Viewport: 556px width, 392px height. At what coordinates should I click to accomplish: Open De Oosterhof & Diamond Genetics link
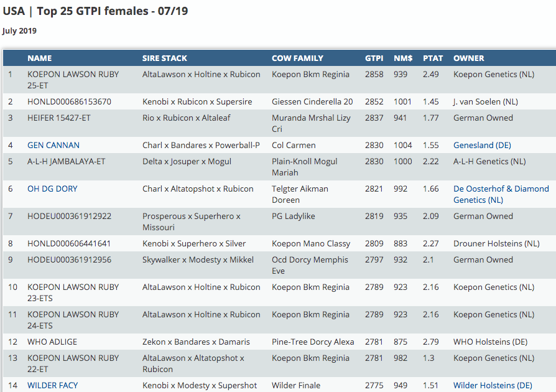pyautogui.click(x=501, y=194)
